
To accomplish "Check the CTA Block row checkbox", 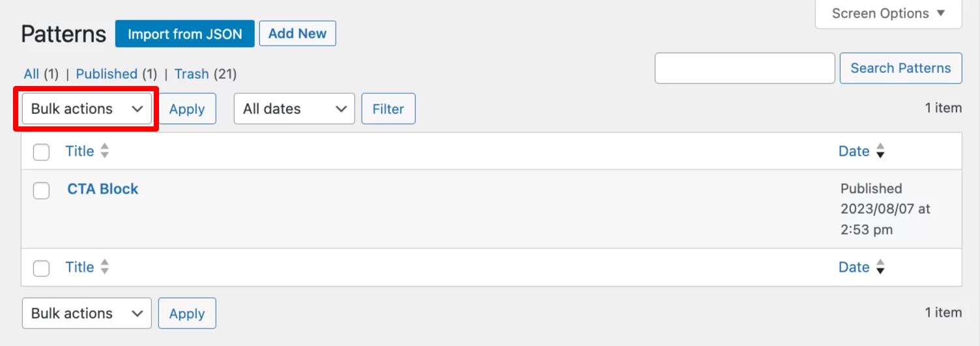I will coord(41,190).
